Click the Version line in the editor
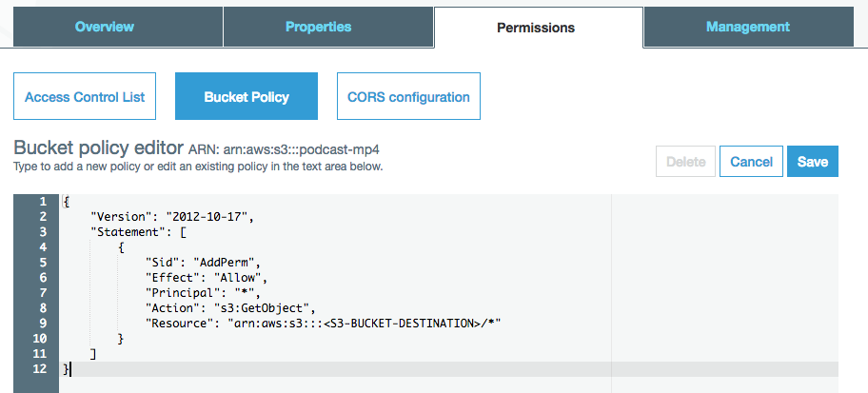The image size is (868, 393). pyautogui.click(x=171, y=216)
